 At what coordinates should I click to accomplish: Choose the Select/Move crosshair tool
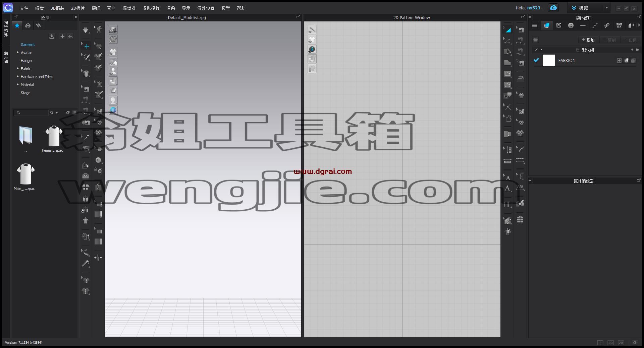pos(86,46)
